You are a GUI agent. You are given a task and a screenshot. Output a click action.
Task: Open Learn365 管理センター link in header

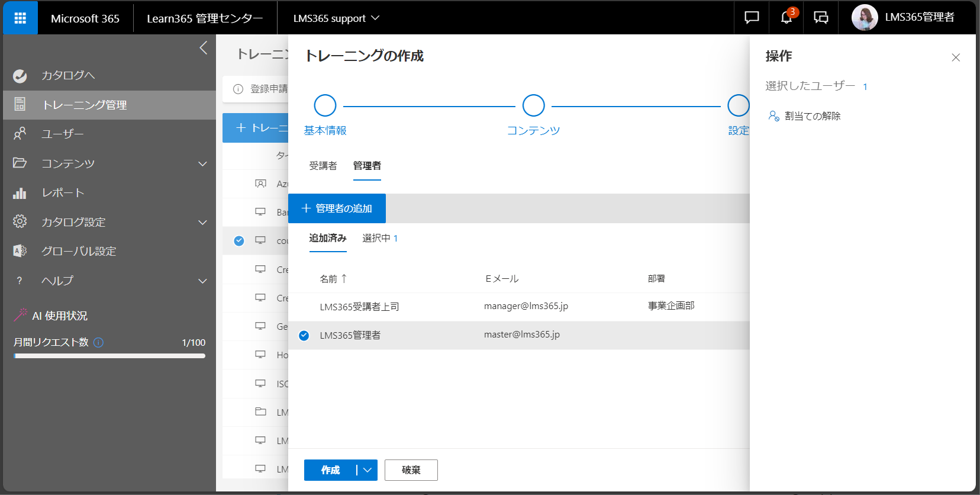coord(205,18)
